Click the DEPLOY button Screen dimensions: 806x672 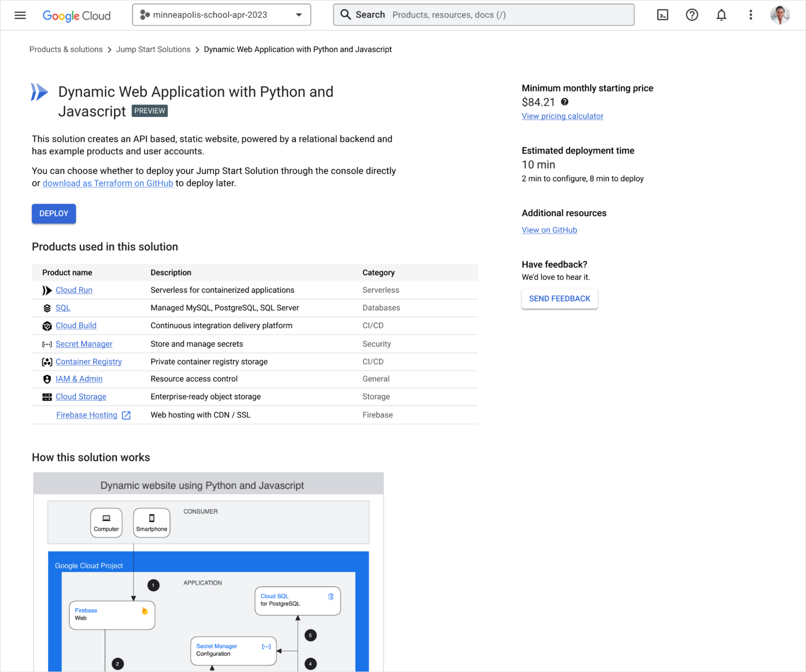pyautogui.click(x=54, y=214)
